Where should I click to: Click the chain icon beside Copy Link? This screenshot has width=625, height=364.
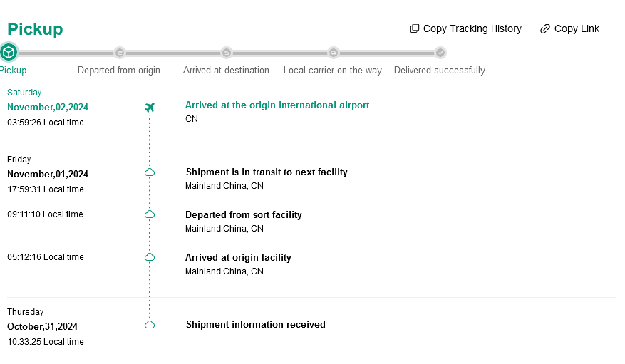[545, 29]
